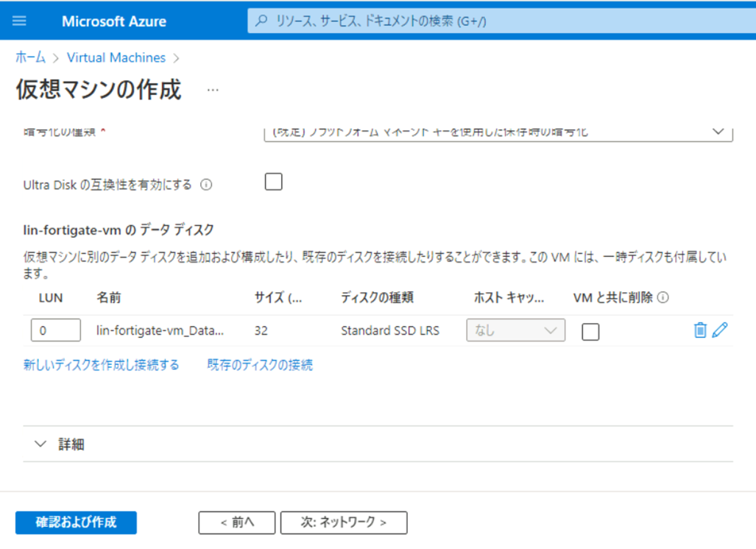Click 次: ネットワーク button
This screenshot has height=549, width=756.
(x=344, y=523)
